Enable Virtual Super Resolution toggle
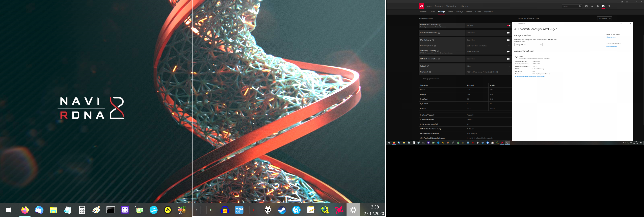 (x=508, y=33)
